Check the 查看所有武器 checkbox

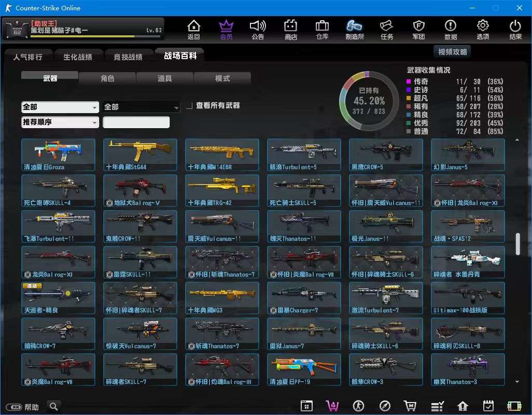tap(189, 106)
